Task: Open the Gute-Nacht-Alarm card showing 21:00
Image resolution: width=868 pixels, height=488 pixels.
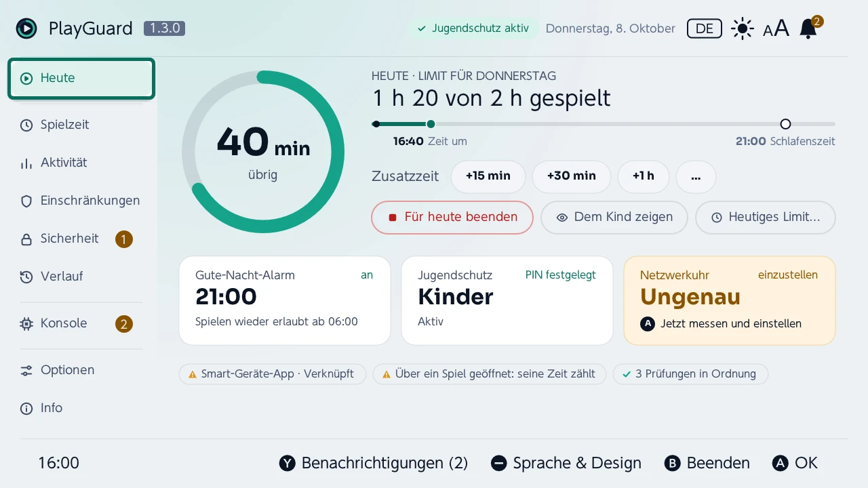Action: coord(285,300)
